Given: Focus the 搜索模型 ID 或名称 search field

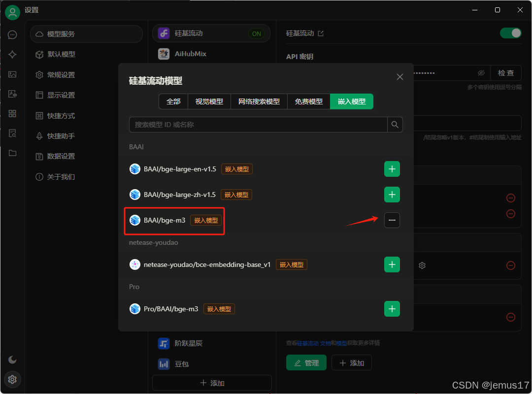Looking at the screenshot, I should (x=258, y=125).
